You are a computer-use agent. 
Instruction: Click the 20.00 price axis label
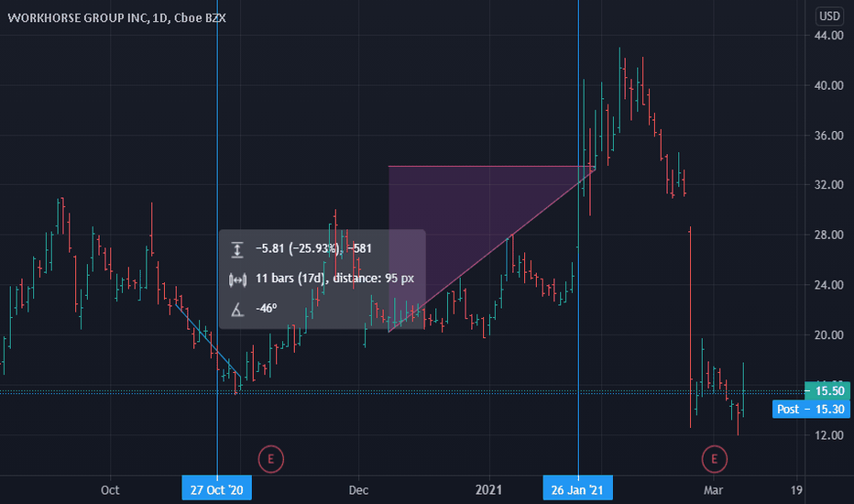click(x=829, y=335)
